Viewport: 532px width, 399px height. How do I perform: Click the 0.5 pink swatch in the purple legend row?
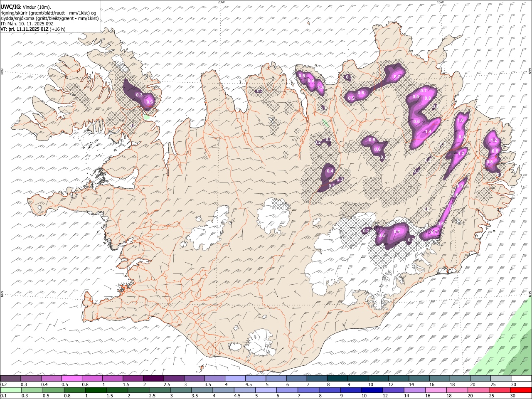click(x=71, y=379)
